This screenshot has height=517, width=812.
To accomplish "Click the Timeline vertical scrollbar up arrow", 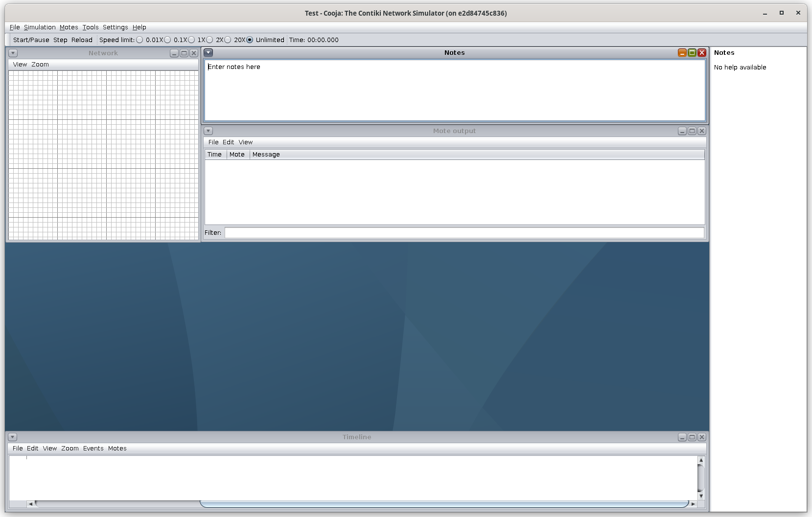I will 701,460.
